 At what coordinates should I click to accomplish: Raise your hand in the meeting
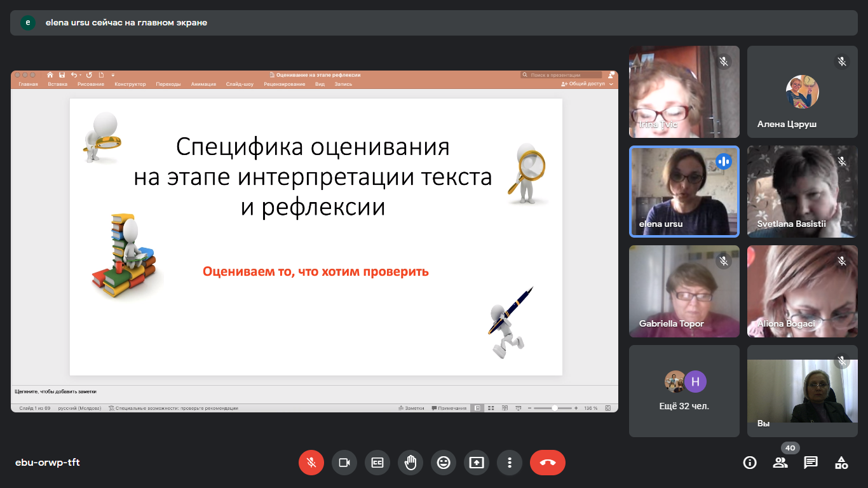410,463
